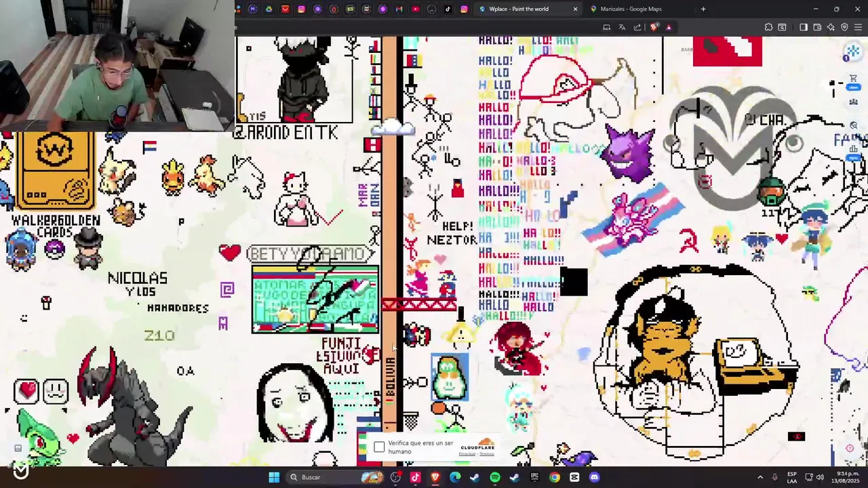The height and width of the screenshot is (488, 868).
Task: Open the Brave Shields lion icon
Action: click(654, 27)
